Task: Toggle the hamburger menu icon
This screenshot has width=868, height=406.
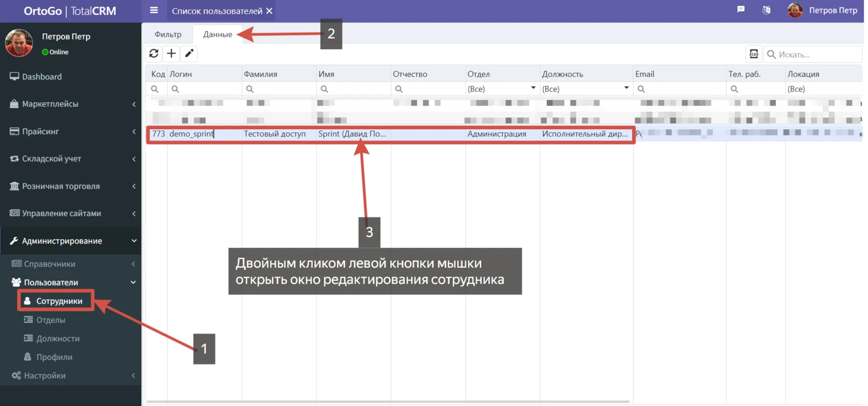Action: tap(154, 10)
